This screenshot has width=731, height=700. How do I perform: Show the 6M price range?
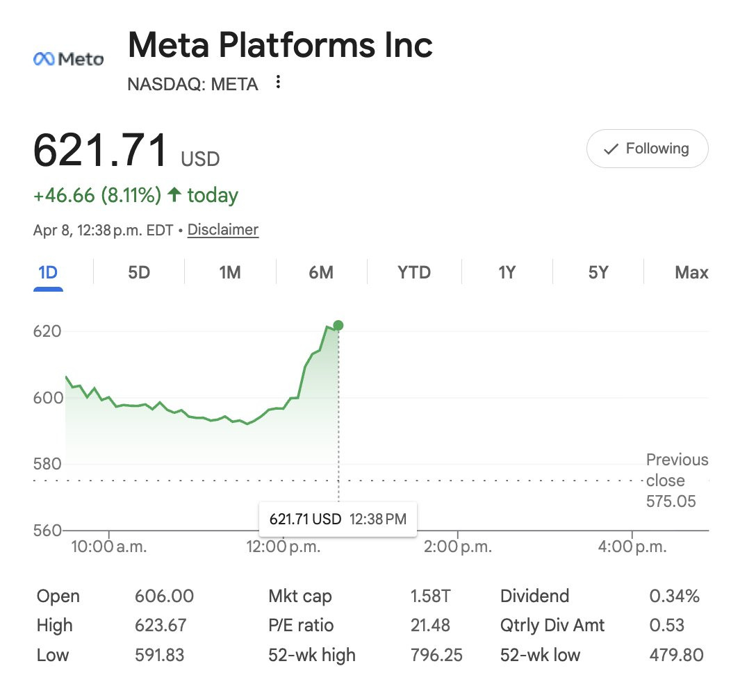tap(321, 272)
